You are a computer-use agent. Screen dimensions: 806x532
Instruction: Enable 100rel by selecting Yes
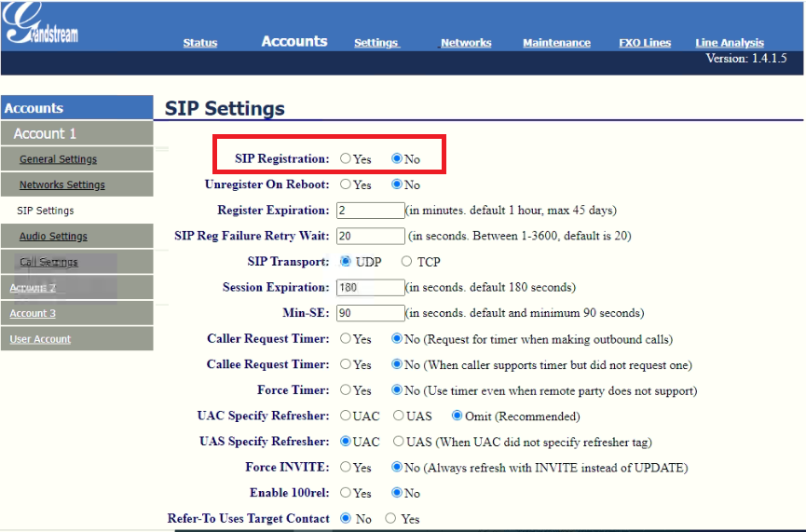pos(346,493)
